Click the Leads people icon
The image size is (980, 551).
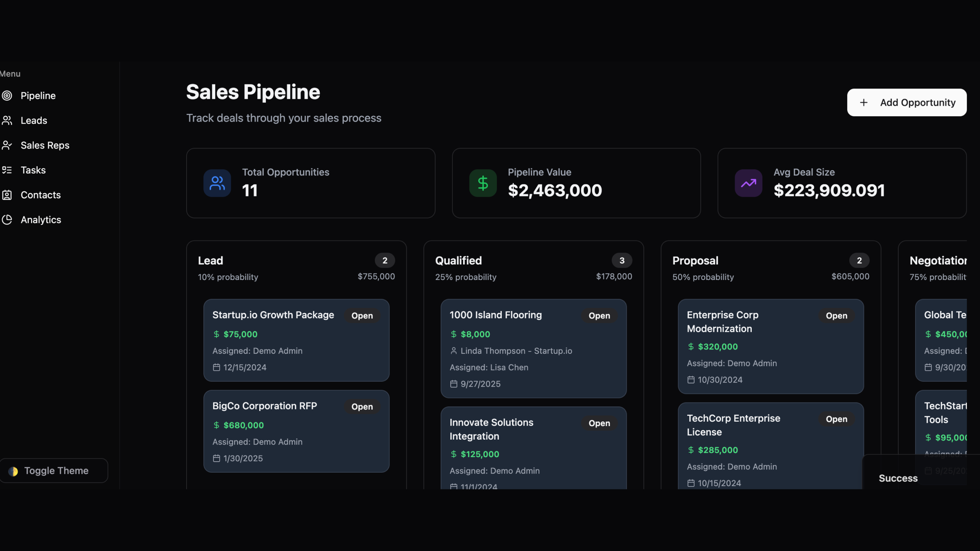[7, 120]
